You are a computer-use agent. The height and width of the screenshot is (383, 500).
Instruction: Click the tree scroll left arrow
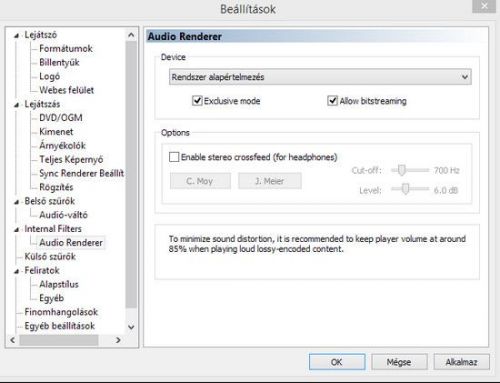click(x=13, y=340)
